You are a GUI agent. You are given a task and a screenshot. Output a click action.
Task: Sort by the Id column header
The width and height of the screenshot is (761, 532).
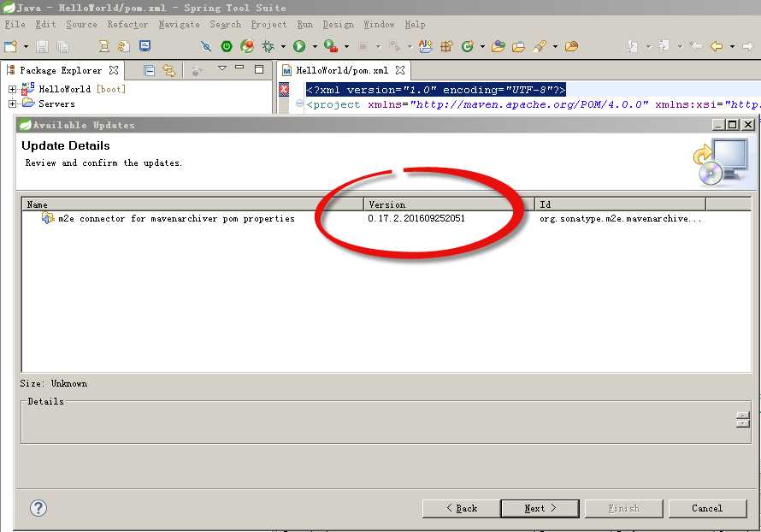pos(620,204)
